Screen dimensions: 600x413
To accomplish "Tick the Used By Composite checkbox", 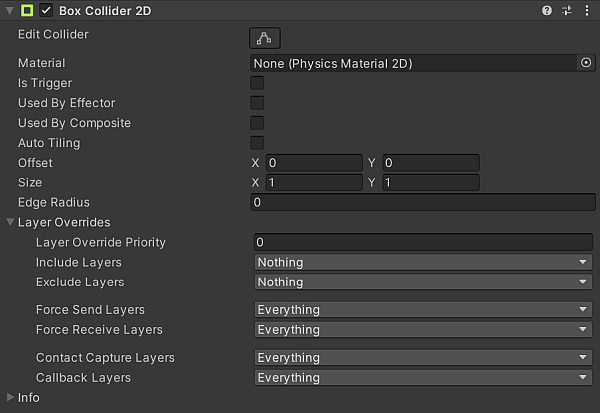I will click(257, 123).
